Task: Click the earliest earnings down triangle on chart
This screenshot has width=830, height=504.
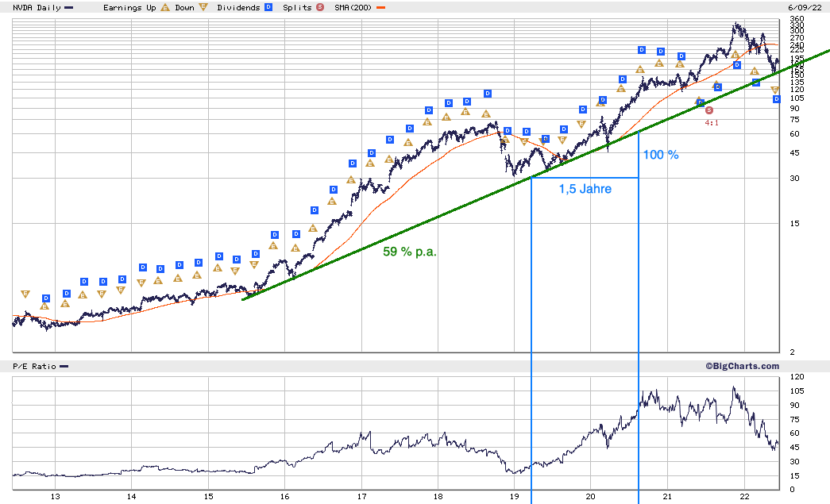Action: click(x=25, y=294)
